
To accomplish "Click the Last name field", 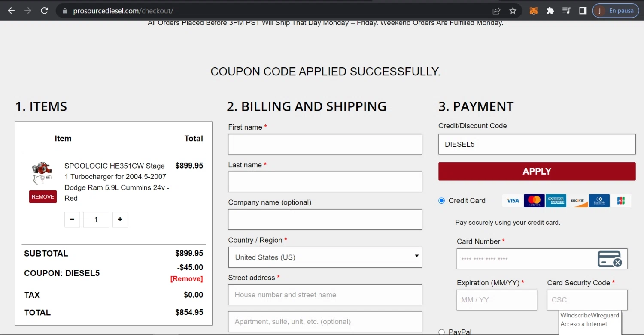I will (x=325, y=182).
